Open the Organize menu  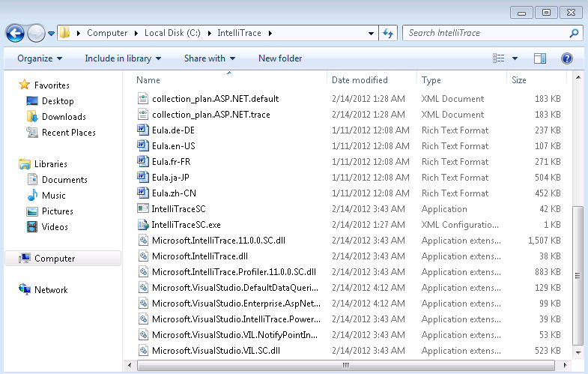point(40,58)
